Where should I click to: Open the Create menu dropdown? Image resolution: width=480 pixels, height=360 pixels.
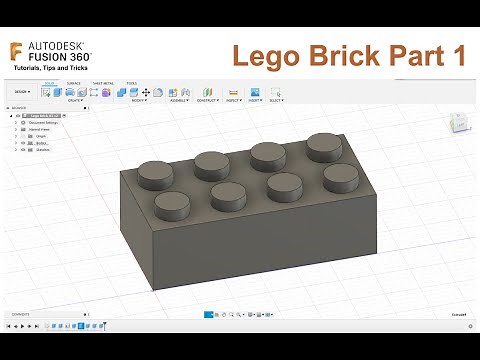pyautogui.click(x=75, y=100)
